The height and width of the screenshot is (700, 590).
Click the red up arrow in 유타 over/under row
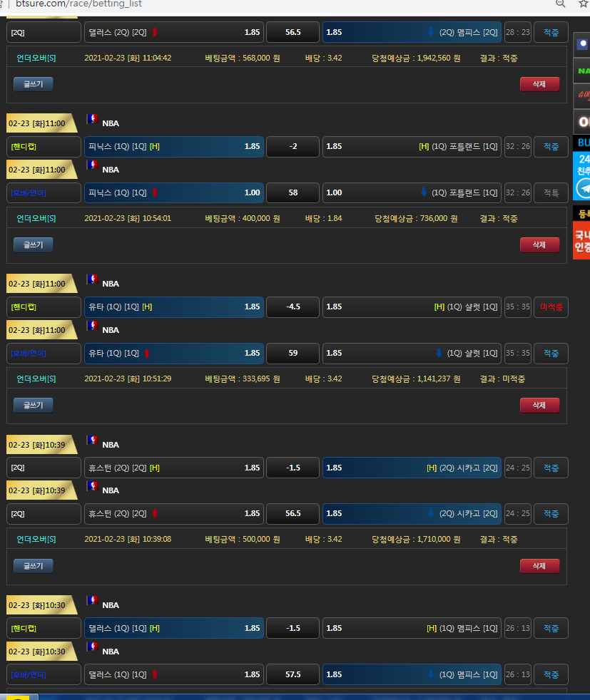(x=146, y=354)
